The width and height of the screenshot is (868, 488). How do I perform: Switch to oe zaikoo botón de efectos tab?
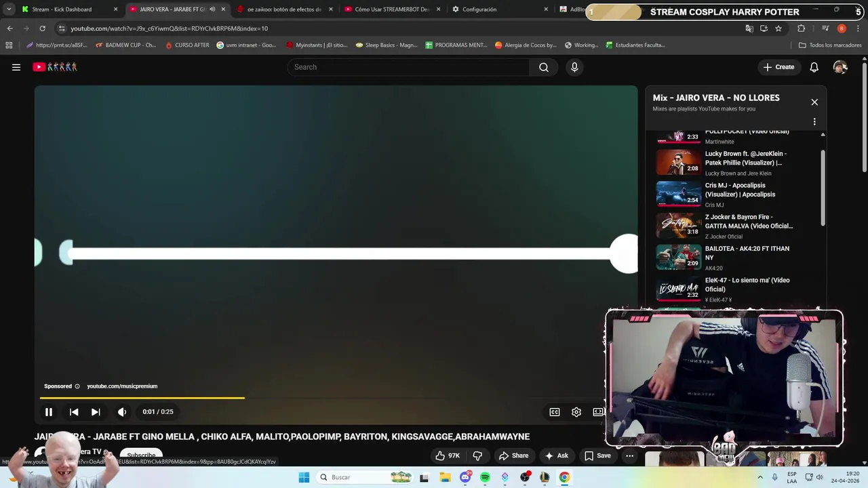point(283,9)
